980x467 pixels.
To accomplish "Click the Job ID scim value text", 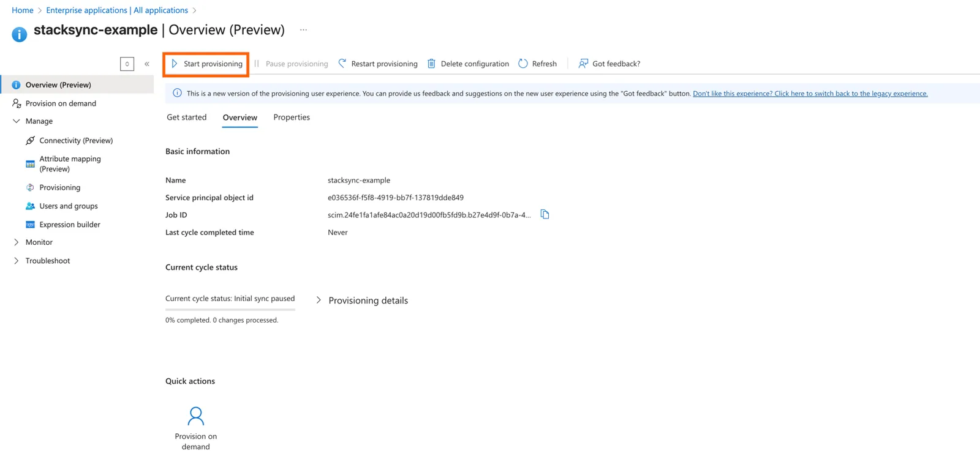I will (x=429, y=215).
